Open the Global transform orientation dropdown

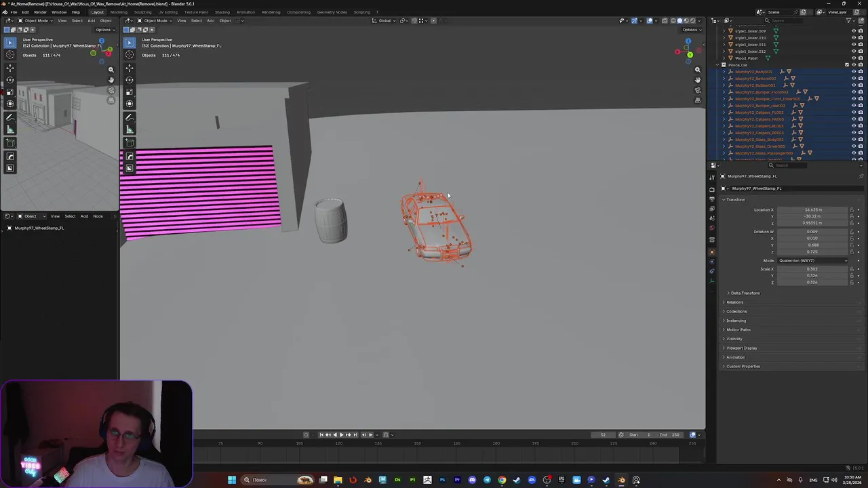click(384, 20)
